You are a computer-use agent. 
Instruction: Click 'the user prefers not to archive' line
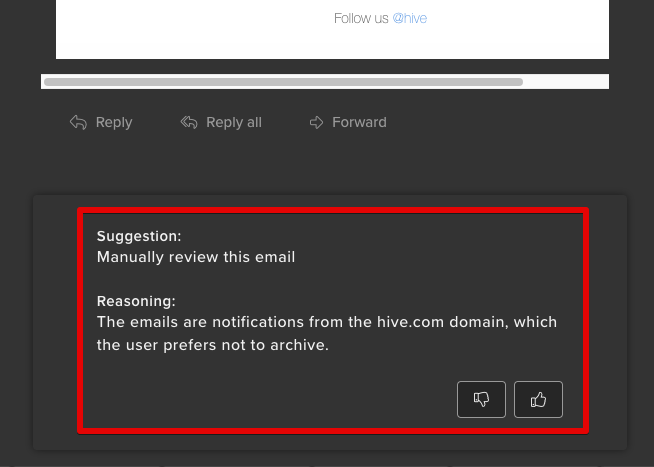click(212, 346)
